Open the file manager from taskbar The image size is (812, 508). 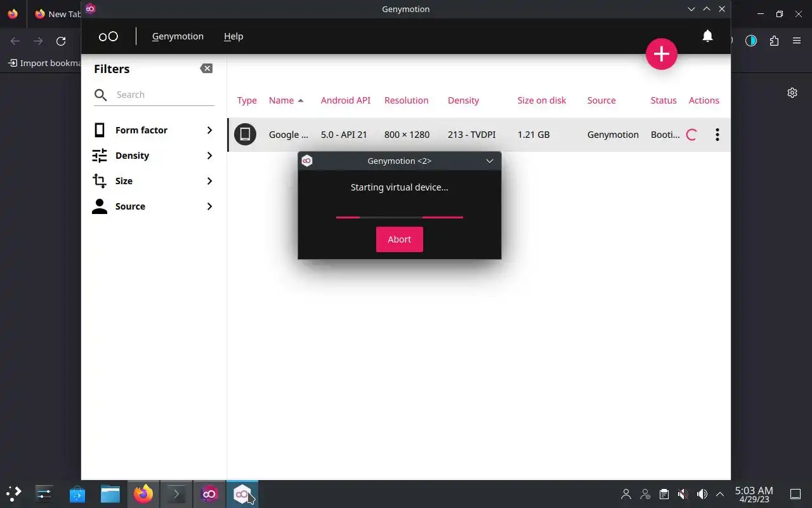[x=110, y=493]
